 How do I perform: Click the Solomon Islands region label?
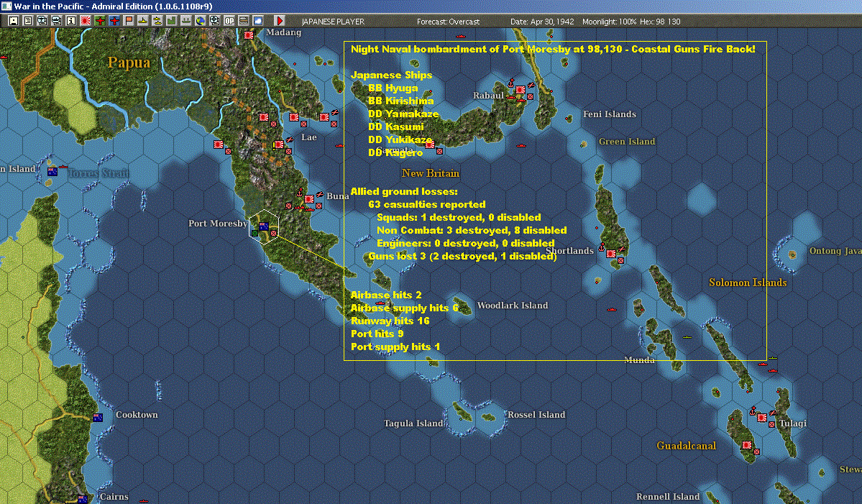[748, 283]
